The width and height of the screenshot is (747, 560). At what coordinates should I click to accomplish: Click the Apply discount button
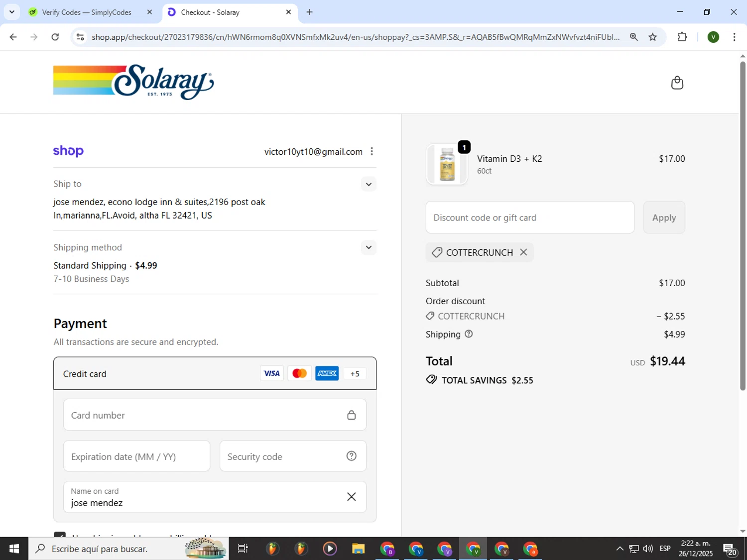pos(664,218)
